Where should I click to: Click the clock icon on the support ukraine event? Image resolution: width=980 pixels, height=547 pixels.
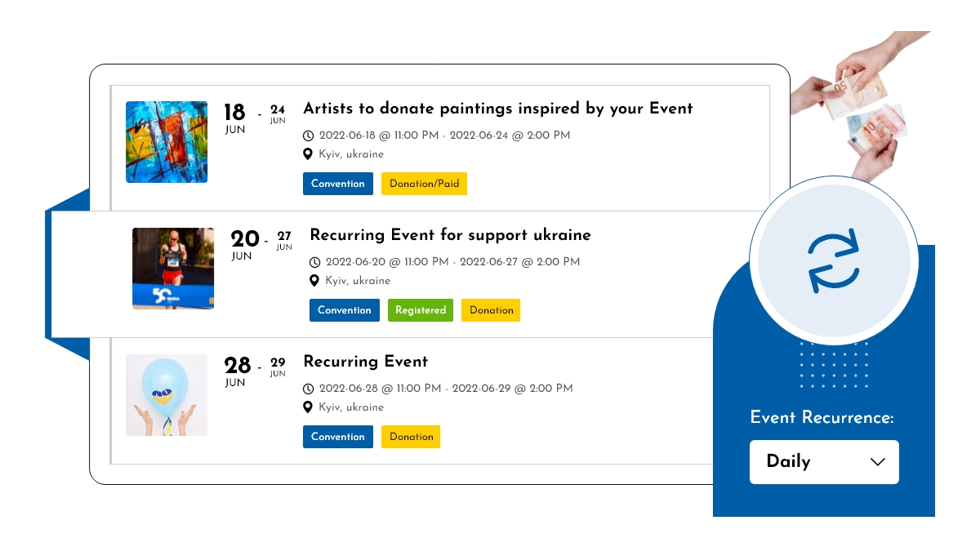pyautogui.click(x=314, y=262)
